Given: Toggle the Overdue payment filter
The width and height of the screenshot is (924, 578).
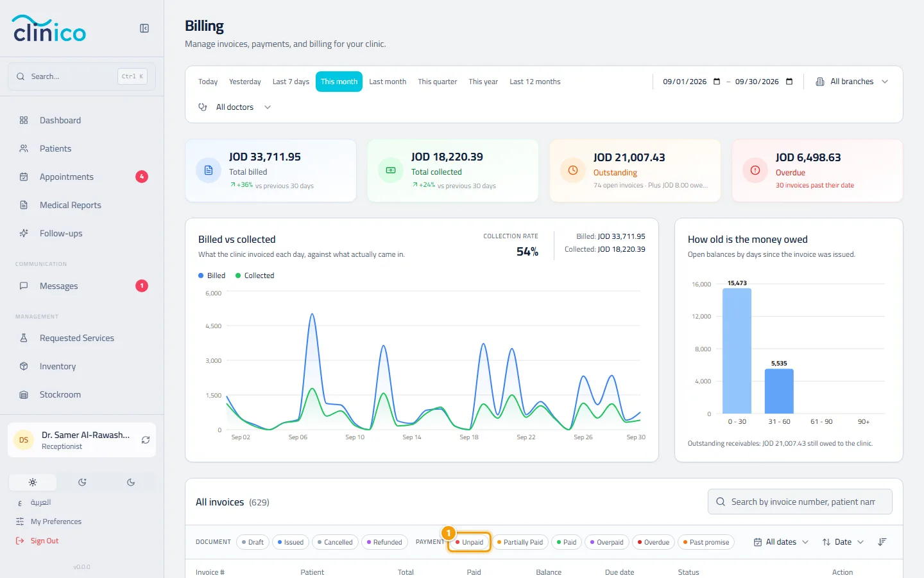Looking at the screenshot, I should click(653, 542).
